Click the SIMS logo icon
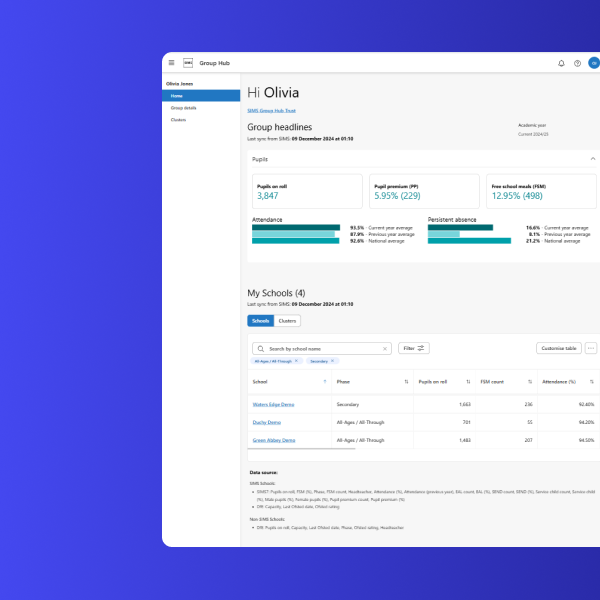The image size is (600, 600). [x=187, y=63]
